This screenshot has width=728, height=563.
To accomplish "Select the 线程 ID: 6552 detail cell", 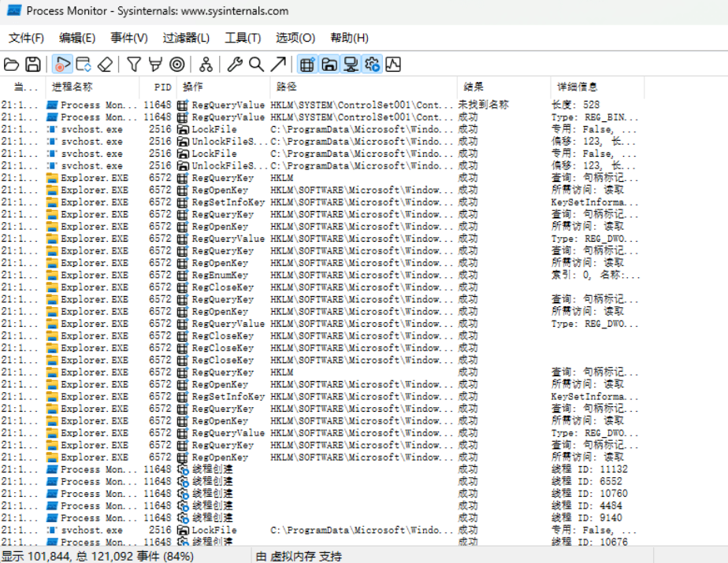I will pyautogui.click(x=586, y=481).
